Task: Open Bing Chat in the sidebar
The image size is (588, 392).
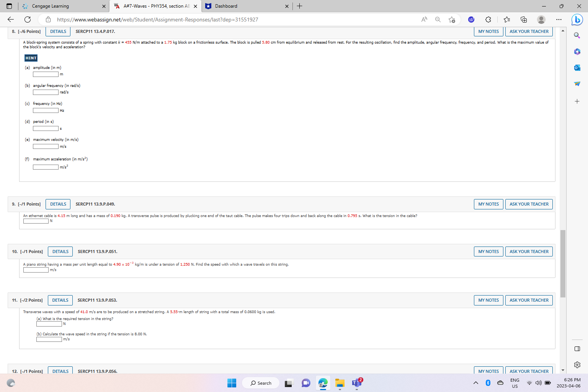Action: [x=577, y=20]
